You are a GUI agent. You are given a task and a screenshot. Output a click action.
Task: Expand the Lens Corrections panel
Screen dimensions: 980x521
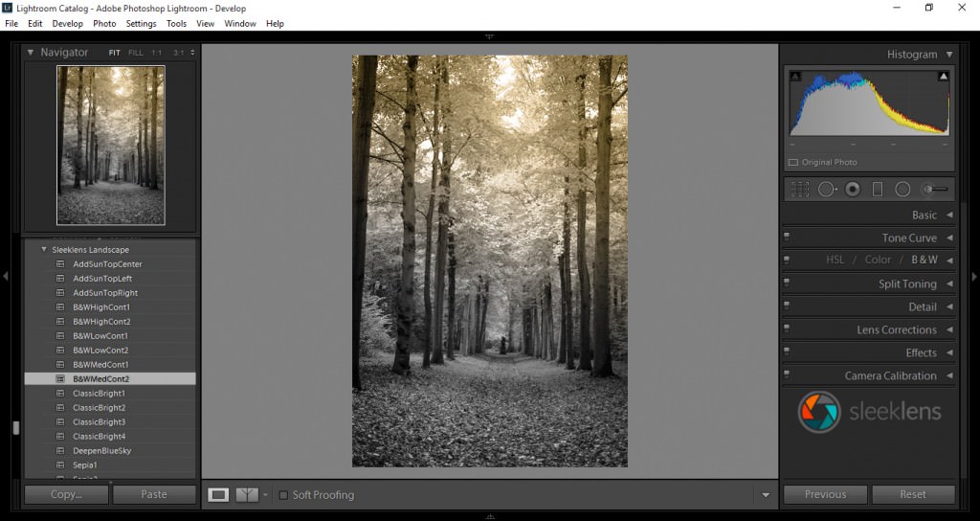click(x=949, y=329)
